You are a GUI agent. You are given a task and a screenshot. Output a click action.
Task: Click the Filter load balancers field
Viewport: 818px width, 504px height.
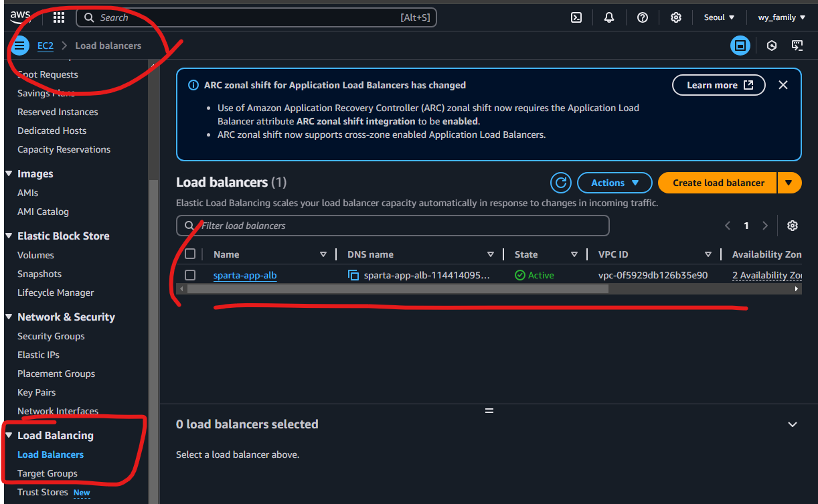pyautogui.click(x=393, y=226)
